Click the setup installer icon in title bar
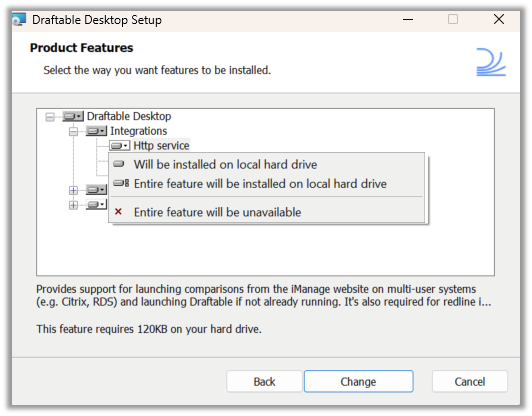This screenshot has height=416, width=532. click(x=19, y=20)
